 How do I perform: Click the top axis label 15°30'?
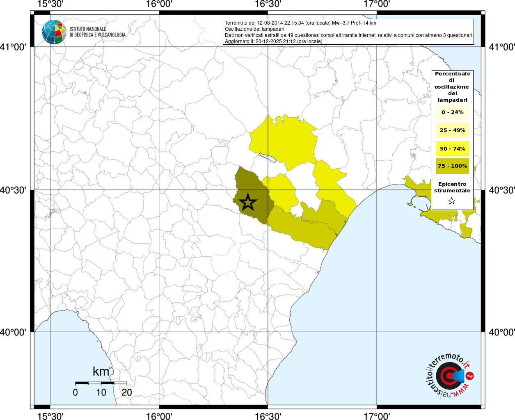pos(50,4)
